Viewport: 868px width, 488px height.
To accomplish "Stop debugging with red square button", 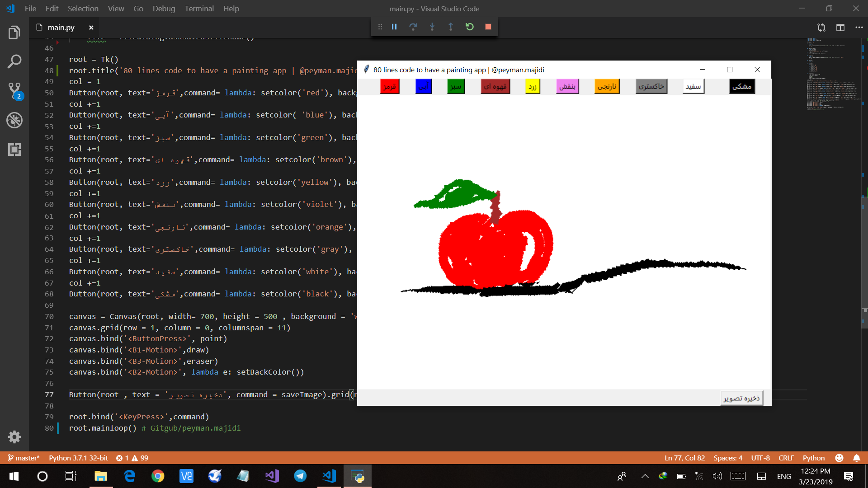I will (488, 27).
